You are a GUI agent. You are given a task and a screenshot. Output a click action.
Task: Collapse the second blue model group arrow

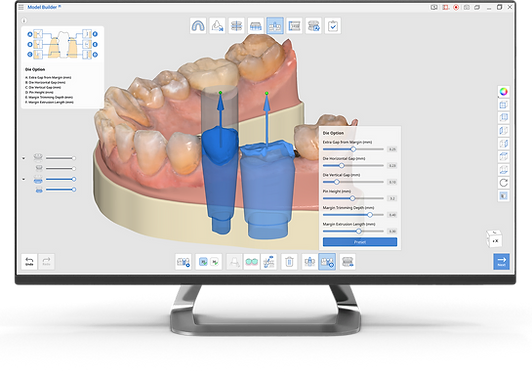23,179
